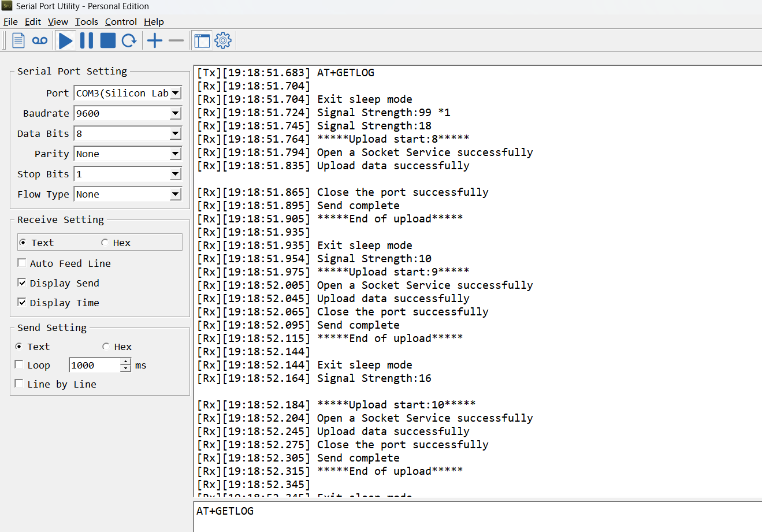Click the new document icon in toolbar
Image resolution: width=762 pixels, height=532 pixels.
[18, 40]
